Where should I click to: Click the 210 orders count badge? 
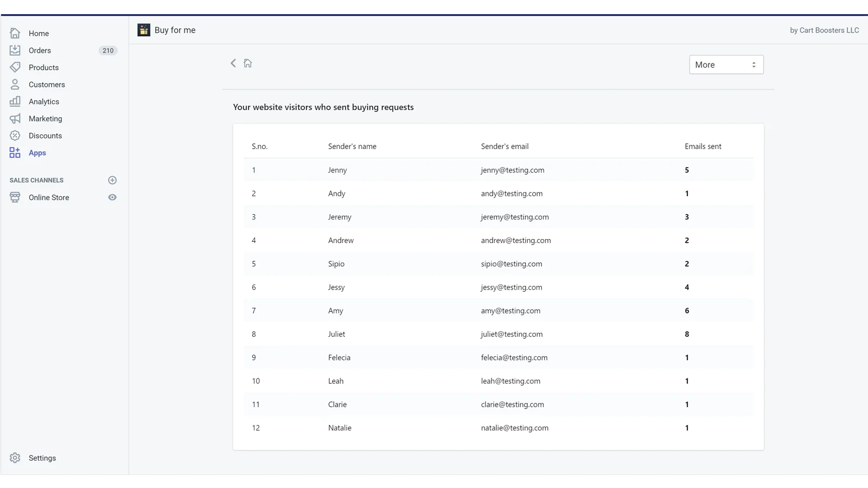pyautogui.click(x=108, y=50)
